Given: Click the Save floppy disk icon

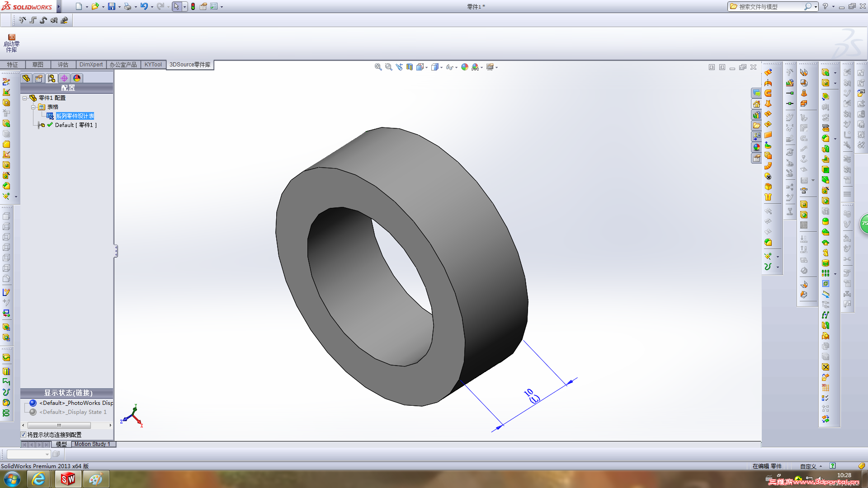Looking at the screenshot, I should tap(111, 6).
